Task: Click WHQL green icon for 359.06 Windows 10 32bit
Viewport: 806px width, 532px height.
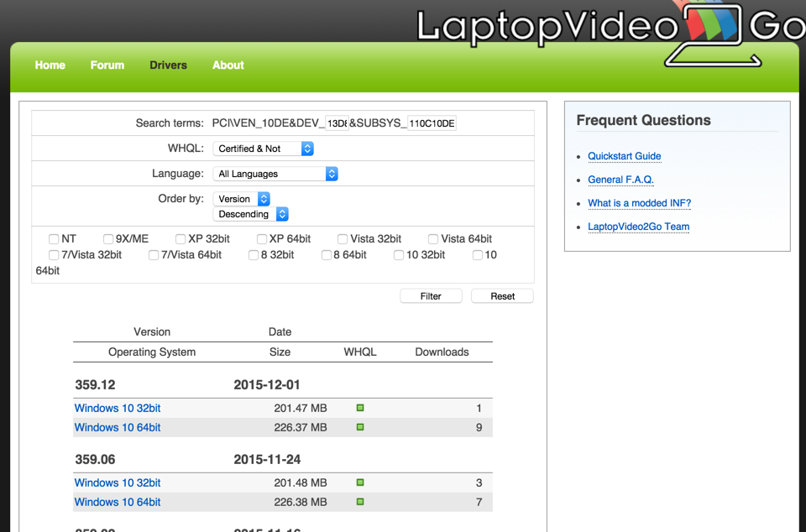Action: tap(360, 482)
